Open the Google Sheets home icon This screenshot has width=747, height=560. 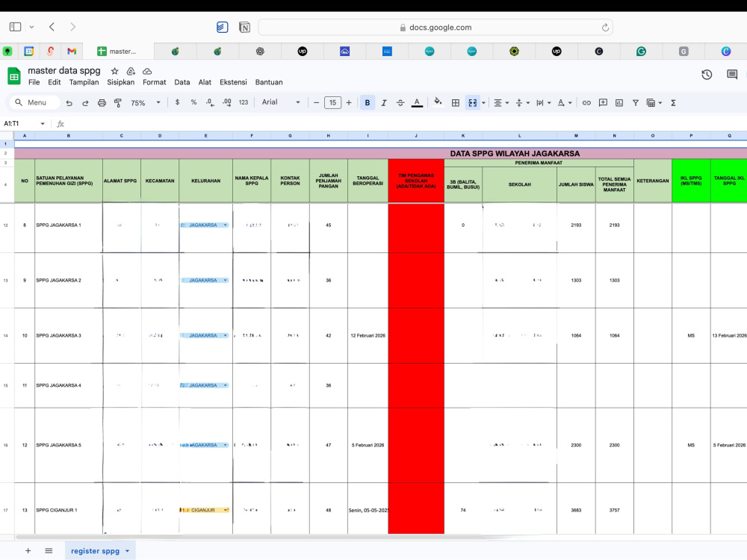(x=13, y=76)
